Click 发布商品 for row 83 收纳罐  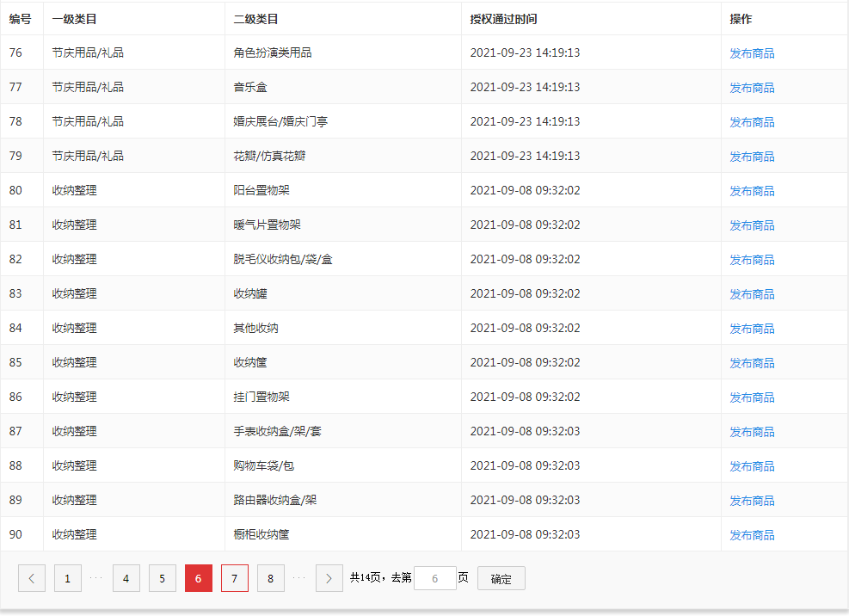click(752, 293)
